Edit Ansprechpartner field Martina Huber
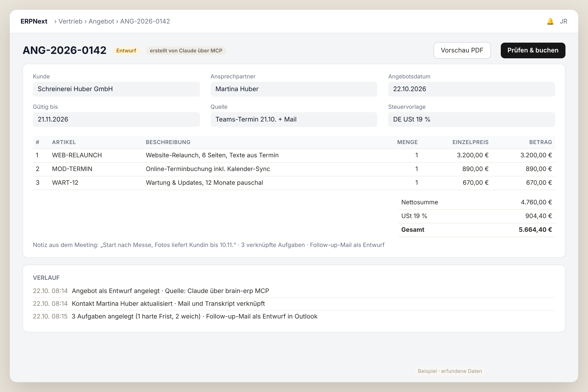This screenshot has width=588, height=392. click(x=294, y=89)
